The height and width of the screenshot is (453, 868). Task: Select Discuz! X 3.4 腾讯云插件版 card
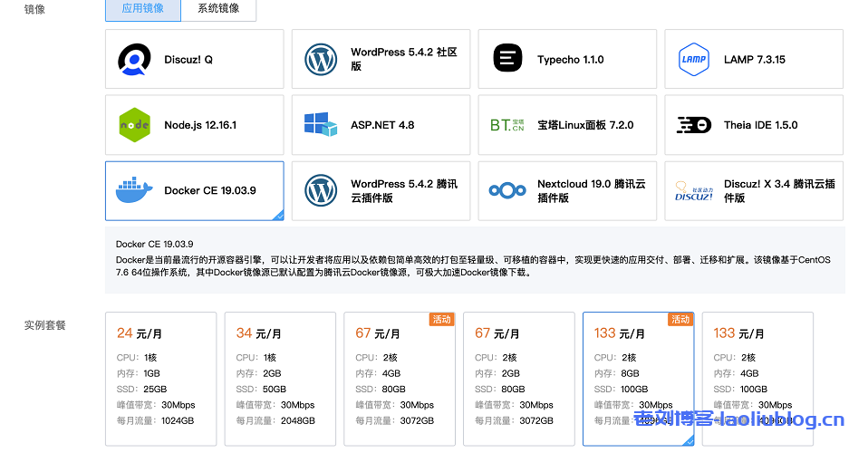pos(754,191)
